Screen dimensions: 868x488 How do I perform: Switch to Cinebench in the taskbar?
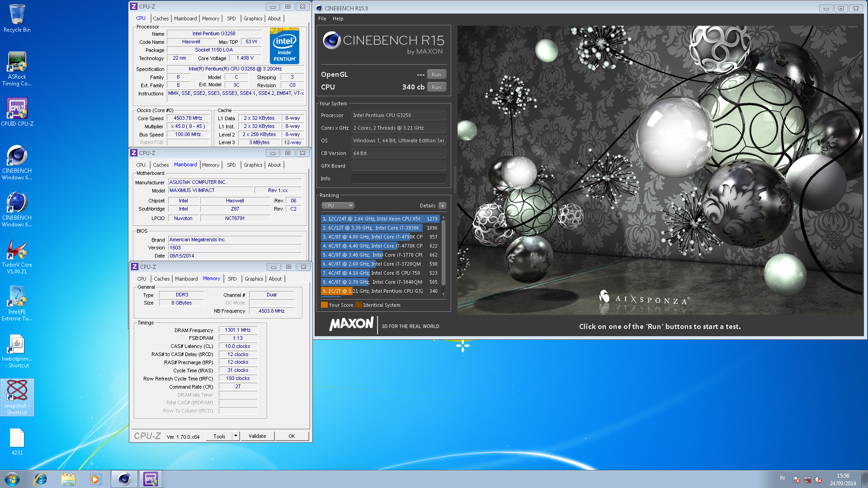(x=124, y=479)
